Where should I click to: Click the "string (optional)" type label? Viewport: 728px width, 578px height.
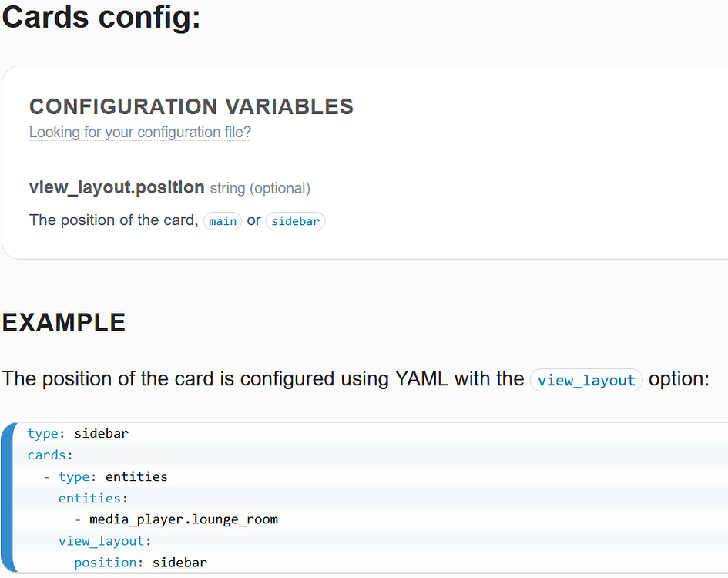point(260,188)
